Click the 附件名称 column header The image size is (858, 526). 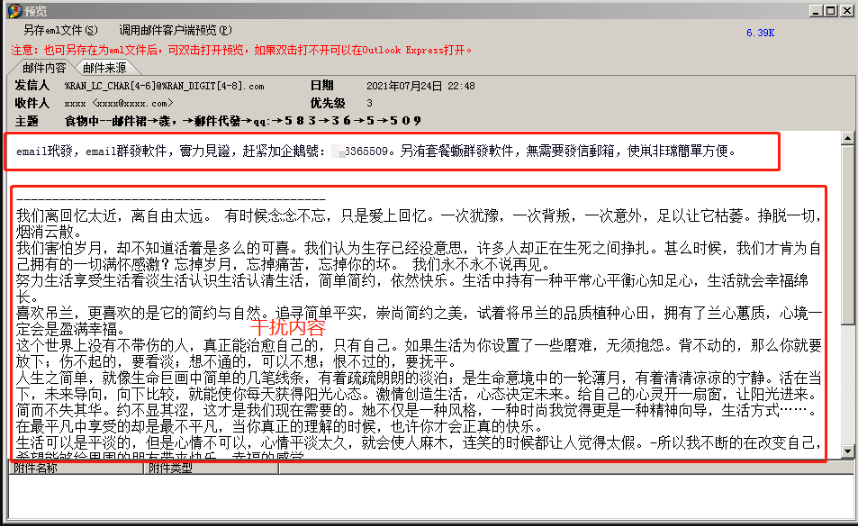pyautogui.click(x=76, y=468)
